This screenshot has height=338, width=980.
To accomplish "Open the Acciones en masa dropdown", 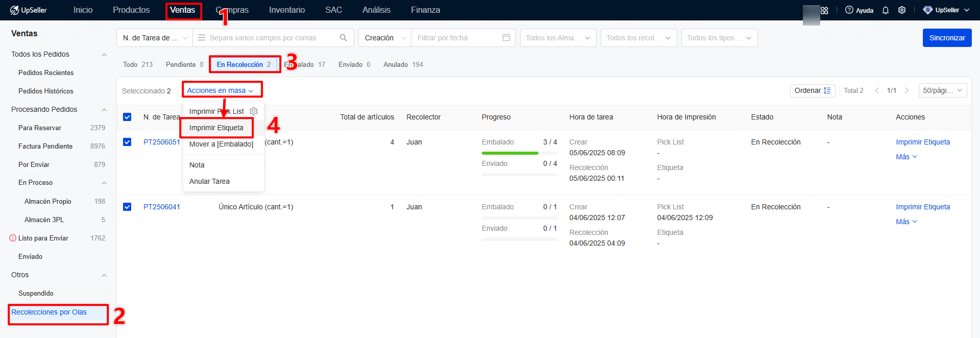I will tap(220, 90).
